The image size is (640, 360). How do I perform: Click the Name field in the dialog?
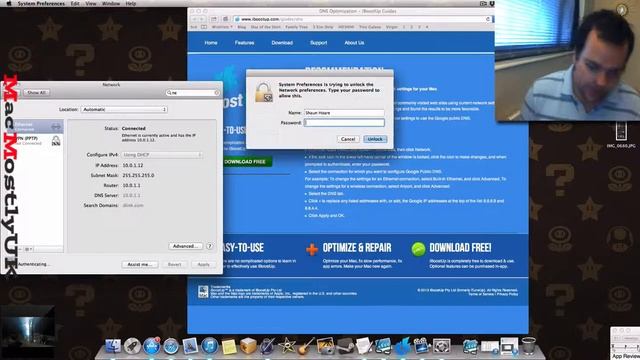344,113
